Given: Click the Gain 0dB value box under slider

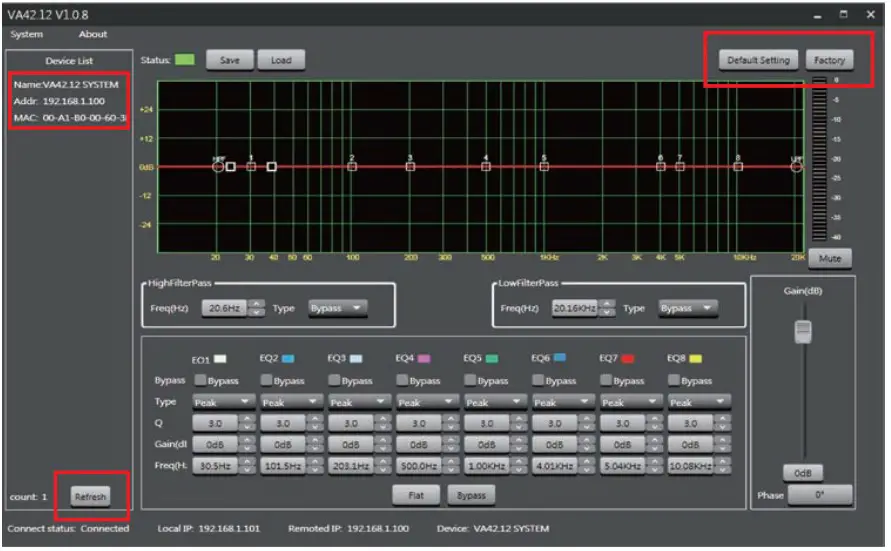Looking at the screenshot, I should (x=802, y=473).
